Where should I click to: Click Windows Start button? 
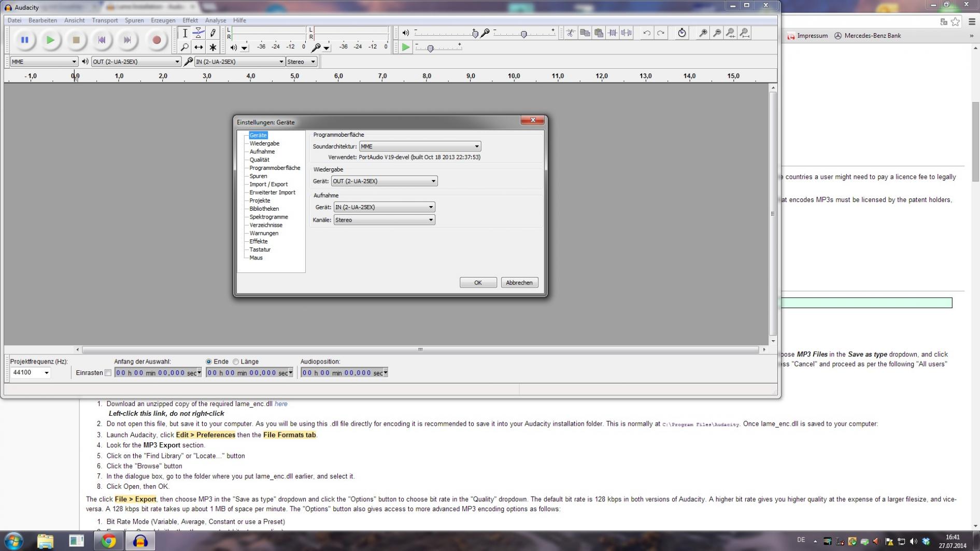[13, 541]
